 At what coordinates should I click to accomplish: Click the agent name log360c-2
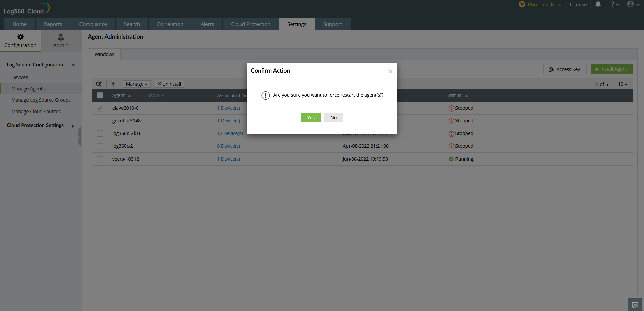(x=123, y=146)
